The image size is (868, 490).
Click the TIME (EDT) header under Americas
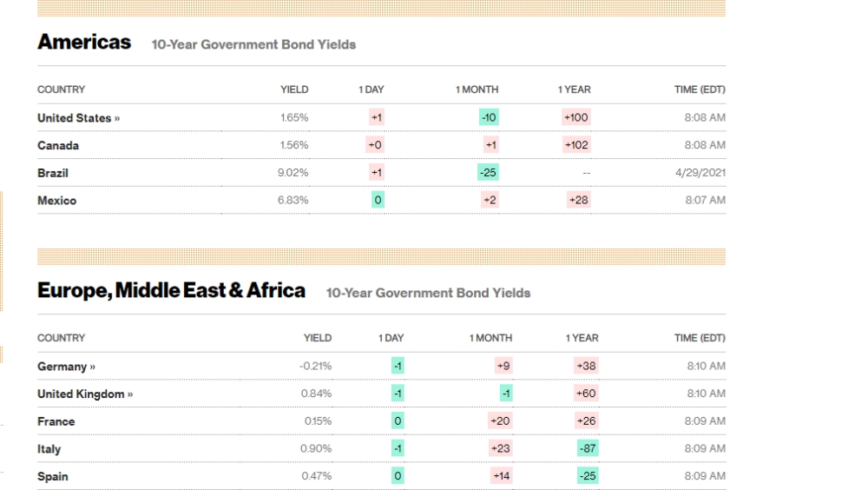(701, 89)
